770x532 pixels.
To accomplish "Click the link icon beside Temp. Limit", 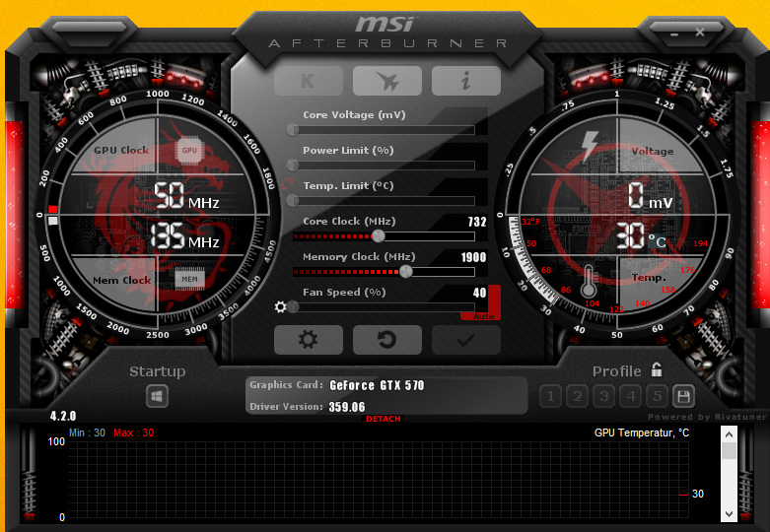I will [287, 184].
